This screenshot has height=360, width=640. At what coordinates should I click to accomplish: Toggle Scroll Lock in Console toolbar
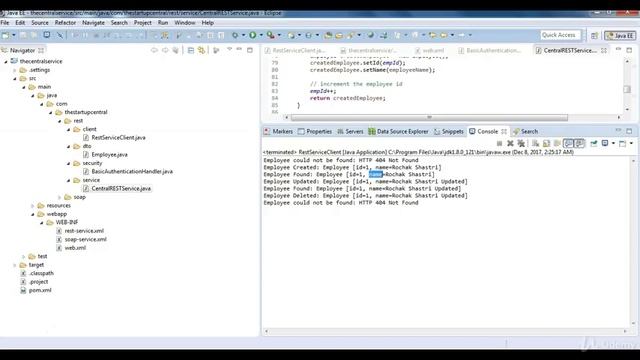click(x=546, y=143)
